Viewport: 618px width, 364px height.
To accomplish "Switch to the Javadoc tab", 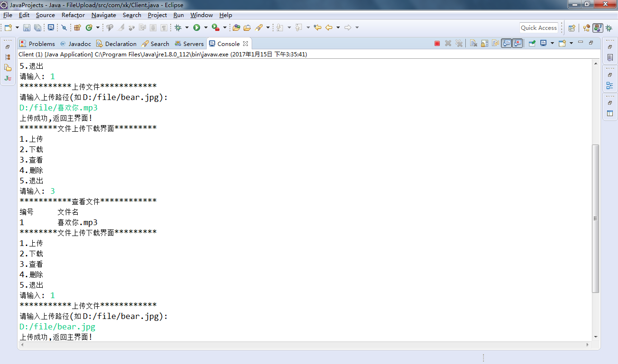I will pyautogui.click(x=75, y=44).
